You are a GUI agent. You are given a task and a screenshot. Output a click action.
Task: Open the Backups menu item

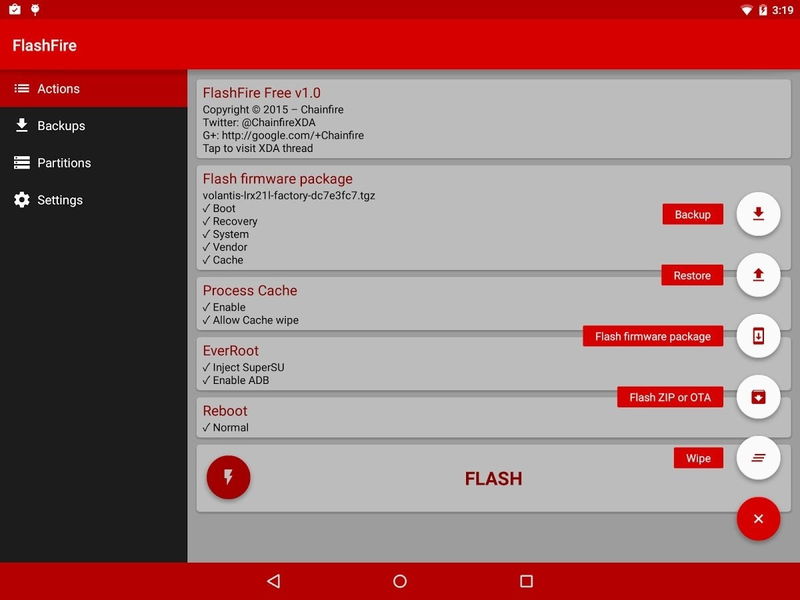tap(93, 126)
